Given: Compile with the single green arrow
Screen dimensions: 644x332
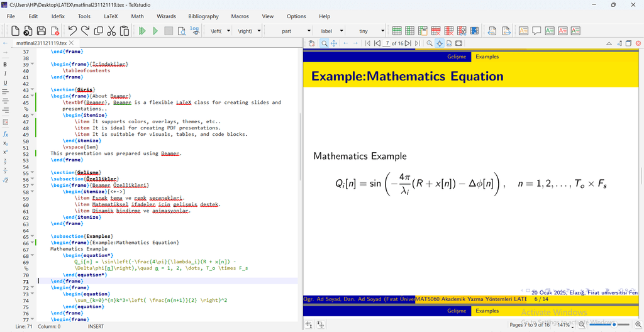Looking at the screenshot, I should (155, 31).
